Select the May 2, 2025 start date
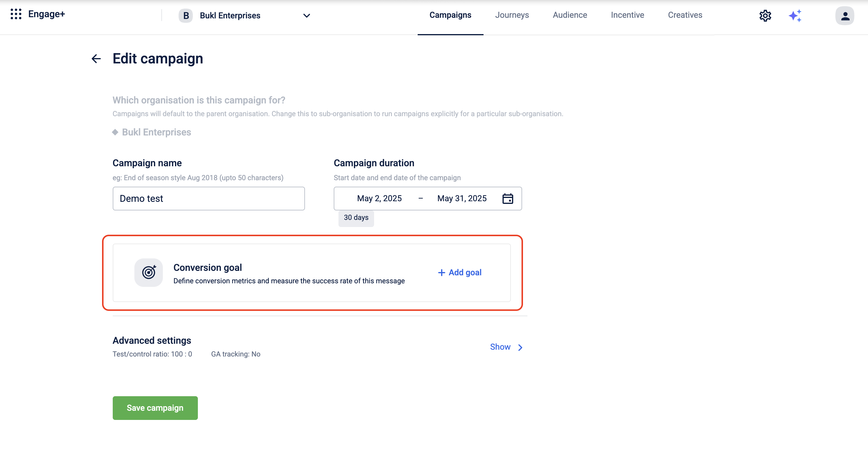The width and height of the screenshot is (868, 470). [x=379, y=199]
